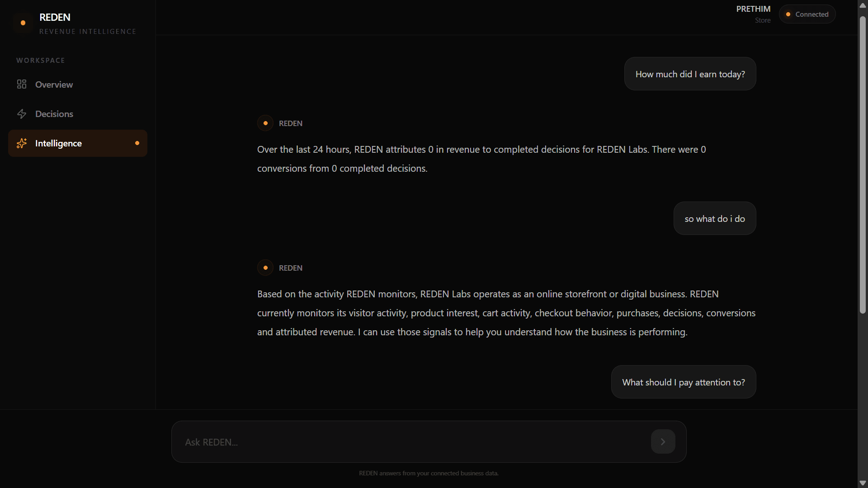This screenshot has height=488, width=868.
Task: Click the Decisions lightning bolt icon
Action: click(22, 114)
